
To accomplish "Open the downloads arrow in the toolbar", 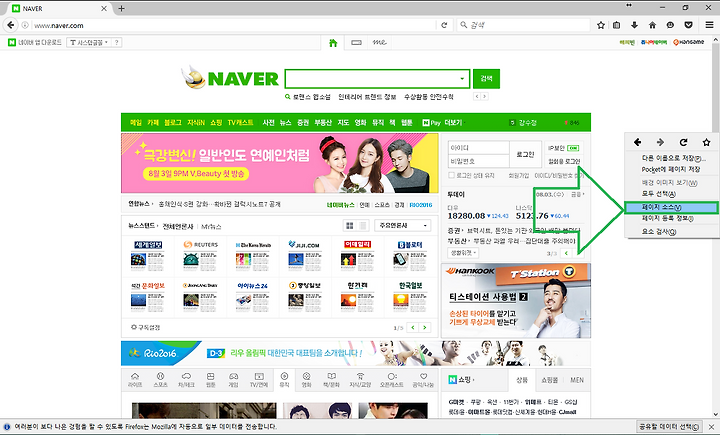I will click(635, 25).
